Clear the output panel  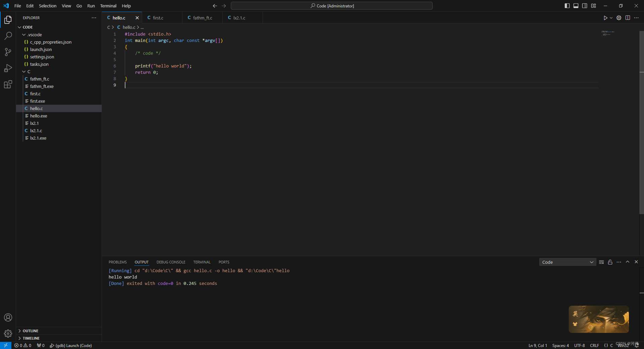click(x=601, y=262)
